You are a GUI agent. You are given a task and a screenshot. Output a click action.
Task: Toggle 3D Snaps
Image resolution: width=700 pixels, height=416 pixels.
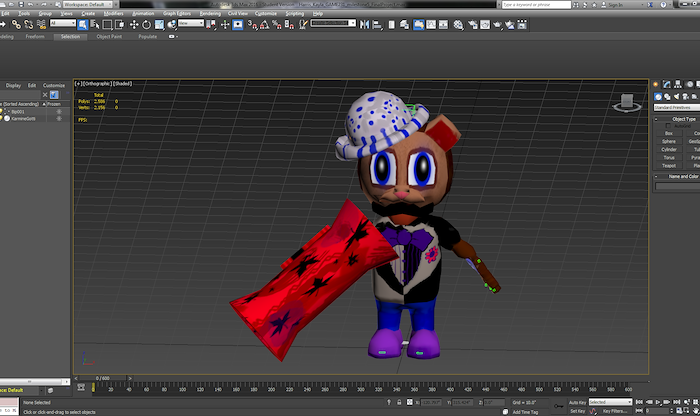pos(252,25)
